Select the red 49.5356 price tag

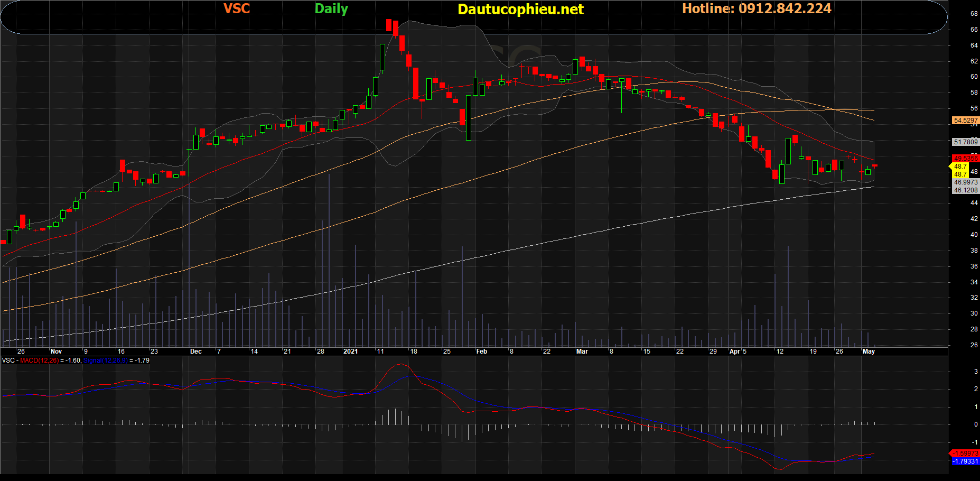pos(966,159)
